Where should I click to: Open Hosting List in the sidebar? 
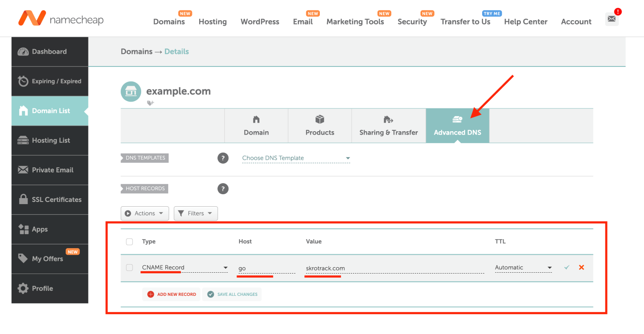click(50, 140)
